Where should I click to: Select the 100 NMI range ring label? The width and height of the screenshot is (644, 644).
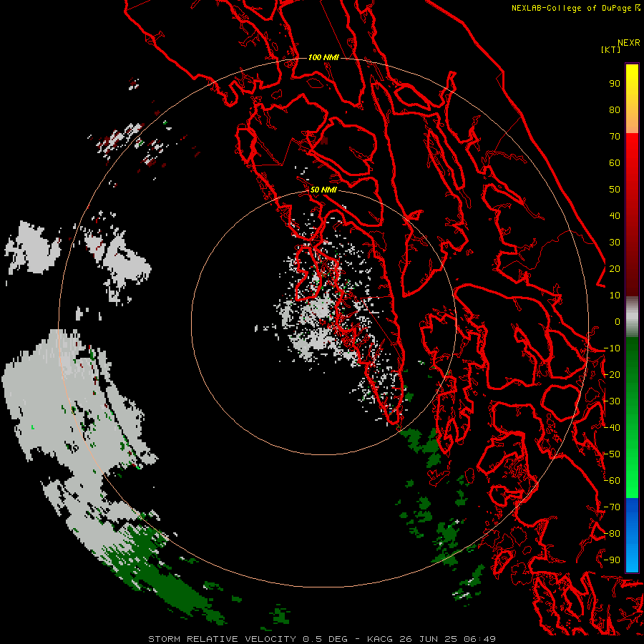tap(323, 57)
